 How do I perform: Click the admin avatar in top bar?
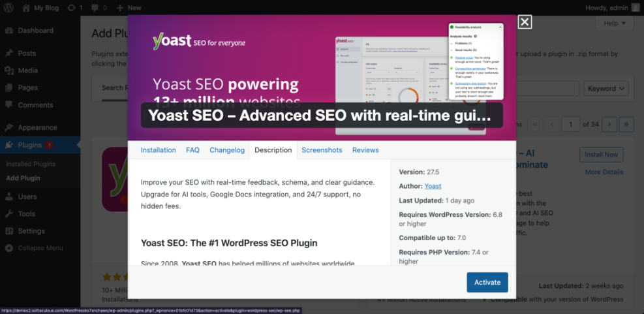[635, 7]
